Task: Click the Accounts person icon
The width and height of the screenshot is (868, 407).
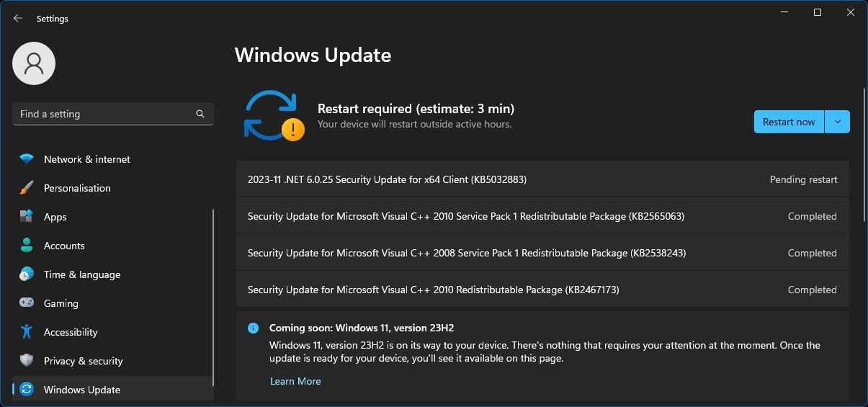Action: [27, 246]
